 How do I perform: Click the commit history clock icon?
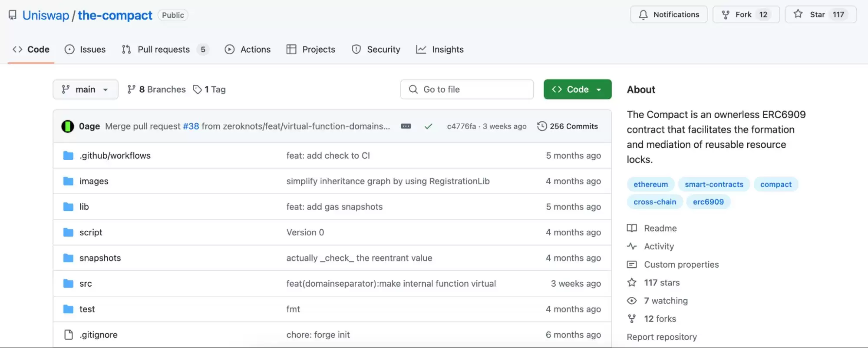541,126
